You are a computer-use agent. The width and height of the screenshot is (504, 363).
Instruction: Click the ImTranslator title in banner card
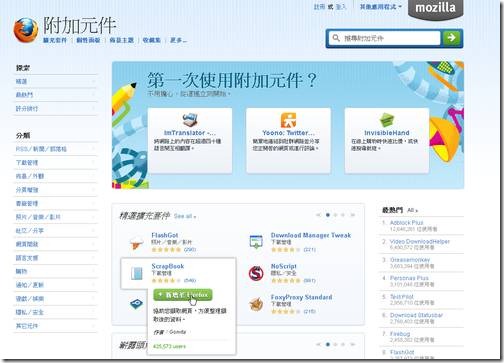click(x=190, y=133)
